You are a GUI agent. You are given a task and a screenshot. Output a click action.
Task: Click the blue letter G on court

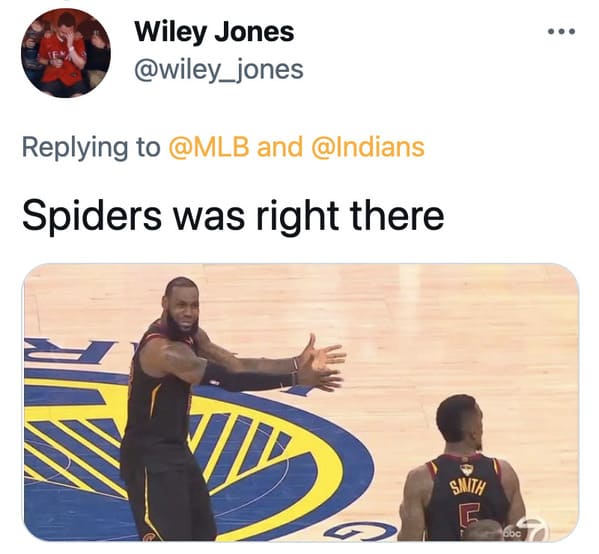tap(360, 531)
